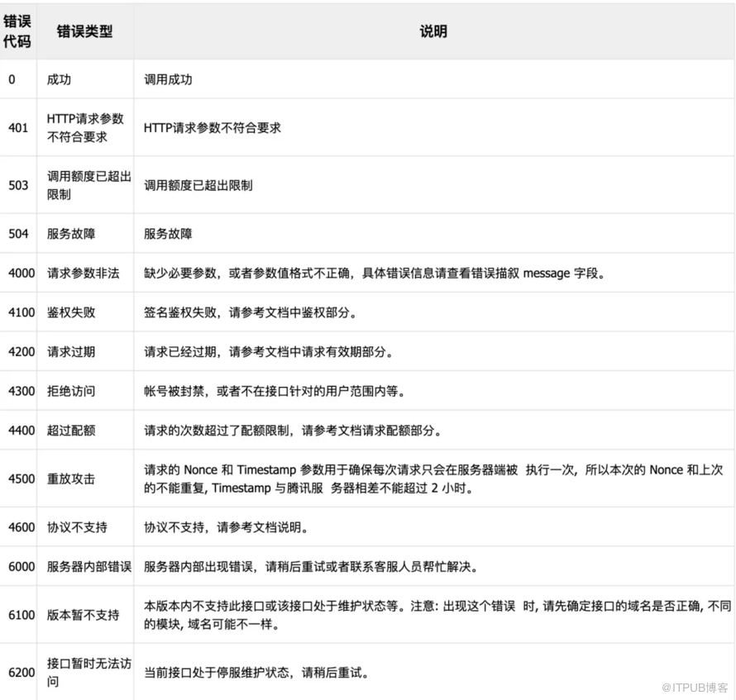Click the 错误类型 column header

(84, 31)
